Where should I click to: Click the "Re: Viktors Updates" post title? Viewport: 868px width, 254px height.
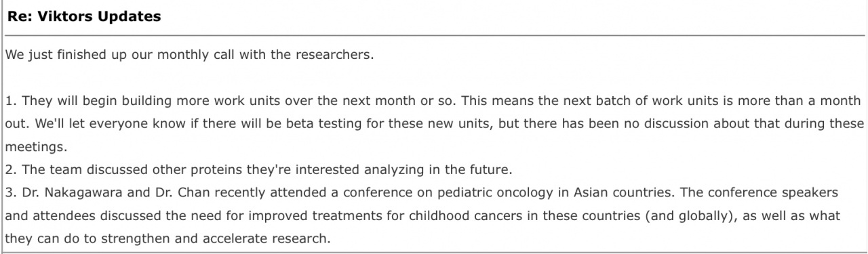[84, 17]
